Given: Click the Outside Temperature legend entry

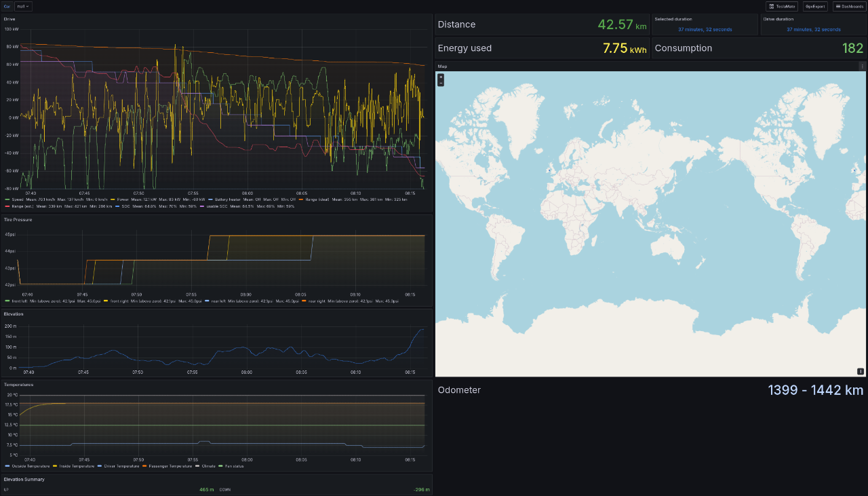Looking at the screenshot, I should (31, 466).
